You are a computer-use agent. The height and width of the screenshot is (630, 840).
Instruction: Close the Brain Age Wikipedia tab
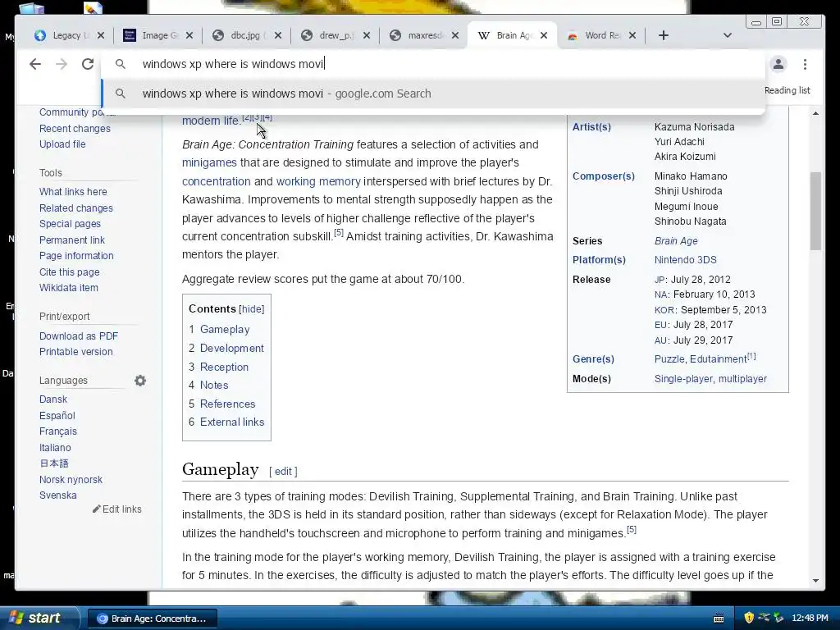pyautogui.click(x=544, y=35)
